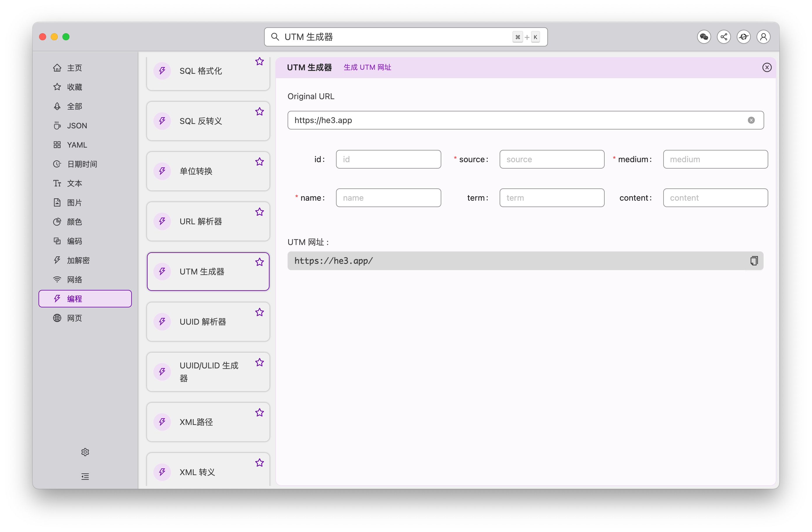Image resolution: width=812 pixels, height=532 pixels.
Task: Focus the name input field
Action: click(388, 198)
